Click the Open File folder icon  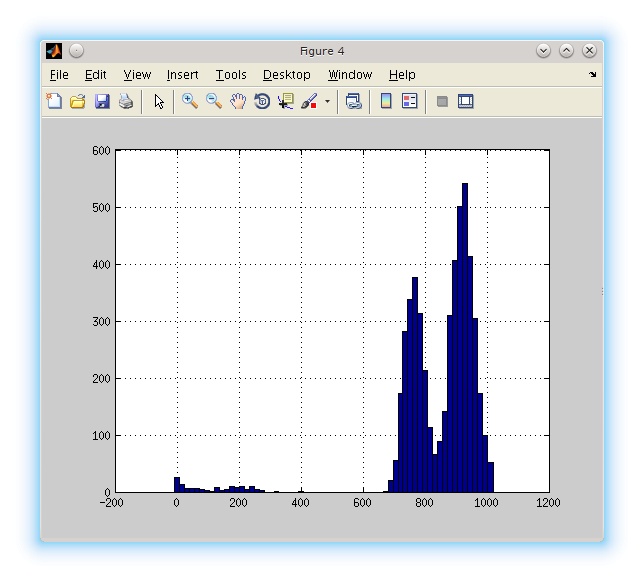click(x=78, y=101)
